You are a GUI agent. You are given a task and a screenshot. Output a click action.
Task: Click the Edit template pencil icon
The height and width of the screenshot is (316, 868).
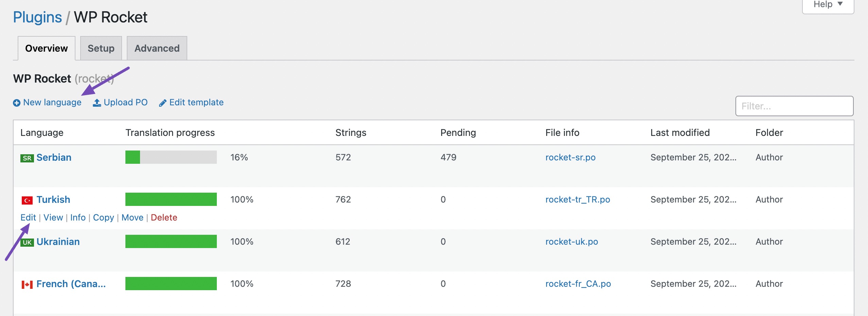[163, 103]
